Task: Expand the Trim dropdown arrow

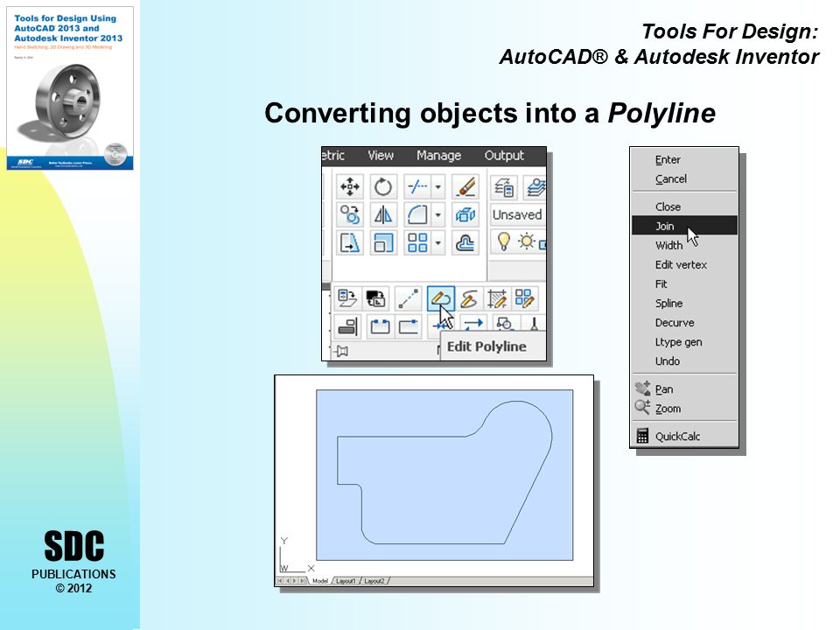Action: [437, 187]
